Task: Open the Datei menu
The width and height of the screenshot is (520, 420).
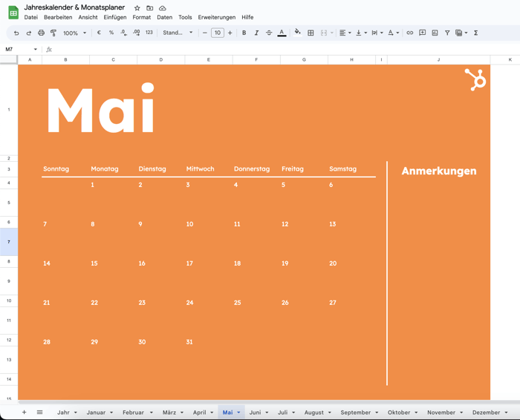Action: click(31, 17)
